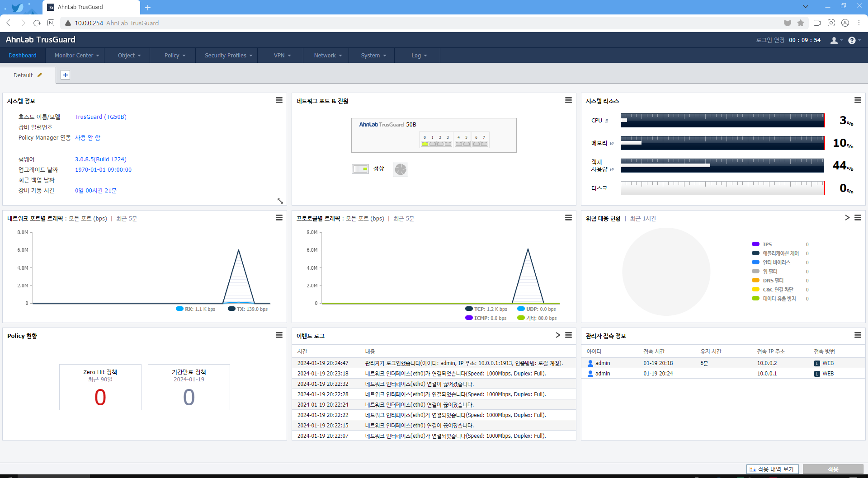Toggle the 안티 바이러스 legend entry
The image size is (868, 478).
771,262
